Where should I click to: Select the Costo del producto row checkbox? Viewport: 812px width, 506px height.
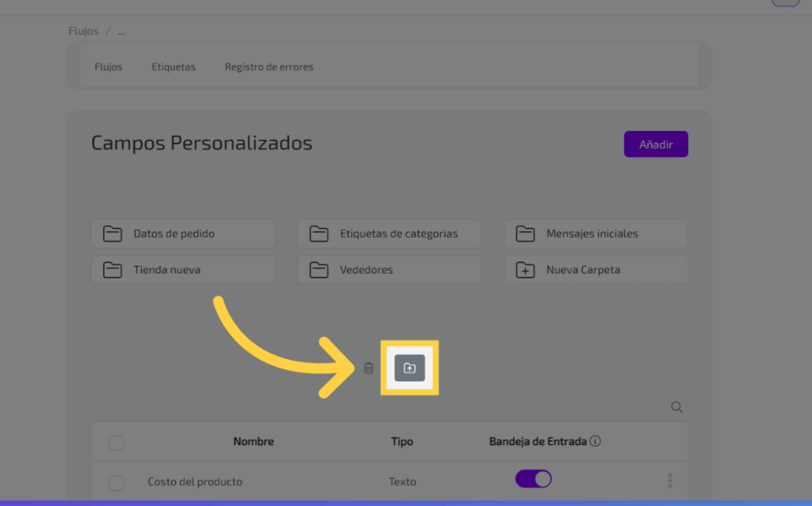pyautogui.click(x=117, y=482)
